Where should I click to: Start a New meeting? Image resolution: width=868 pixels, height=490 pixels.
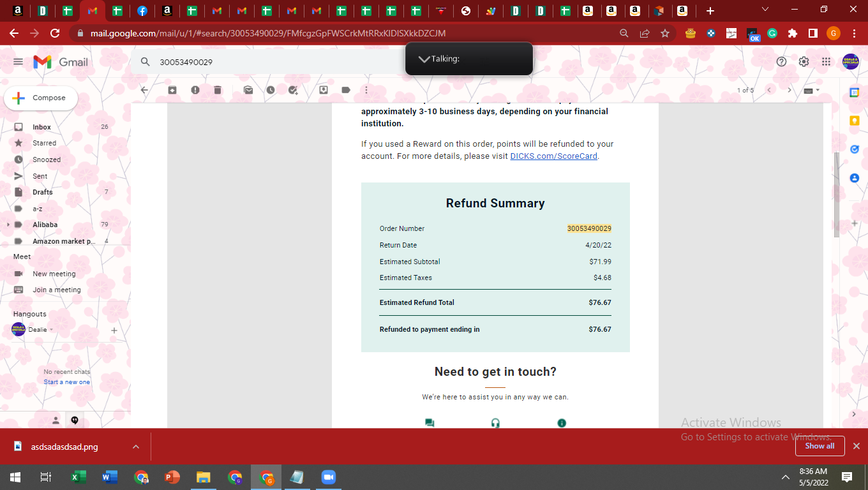click(54, 274)
